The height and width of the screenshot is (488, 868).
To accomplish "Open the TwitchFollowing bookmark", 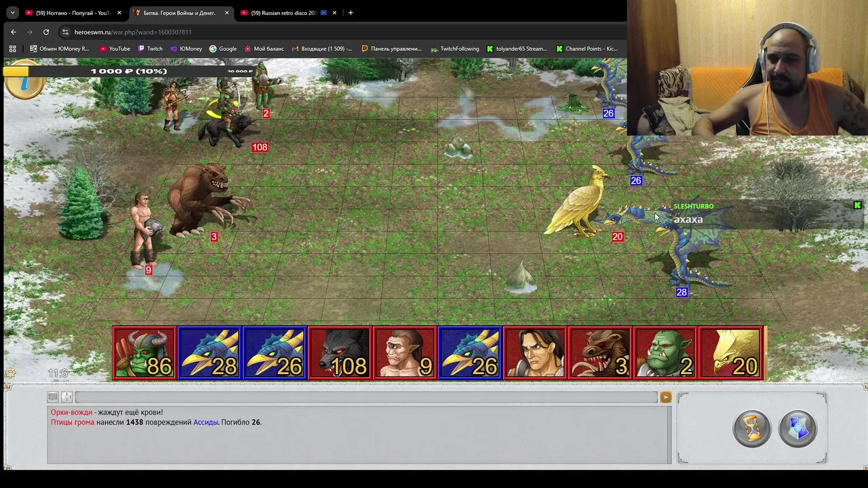I will [x=454, y=49].
